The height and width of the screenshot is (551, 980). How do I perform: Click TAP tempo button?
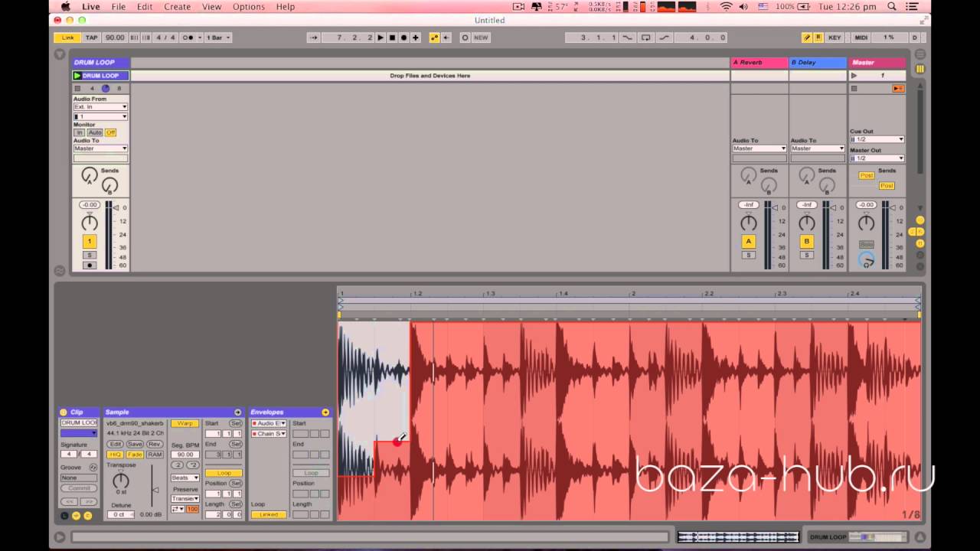tap(92, 37)
